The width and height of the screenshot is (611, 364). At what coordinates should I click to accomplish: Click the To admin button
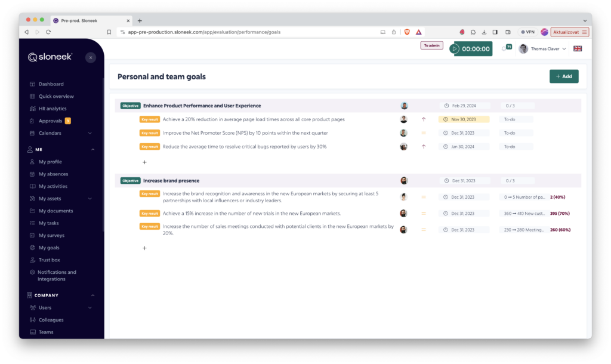point(431,45)
